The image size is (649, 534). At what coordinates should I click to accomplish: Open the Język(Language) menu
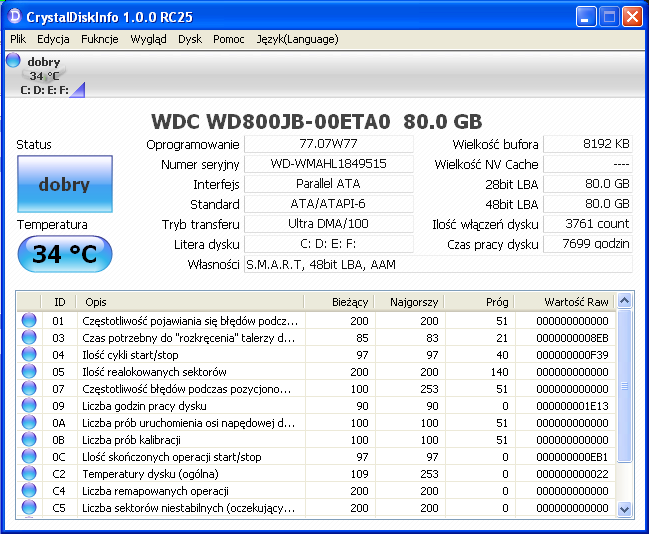[297, 39]
